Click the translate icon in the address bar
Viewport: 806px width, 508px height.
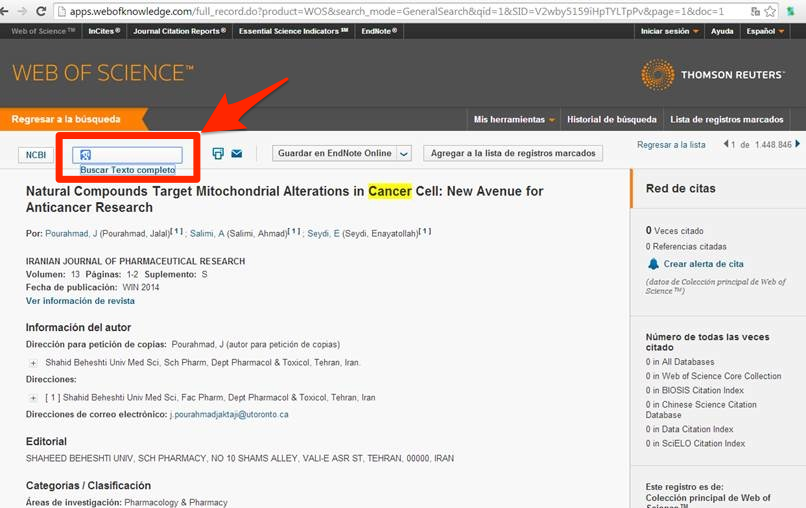755,11
